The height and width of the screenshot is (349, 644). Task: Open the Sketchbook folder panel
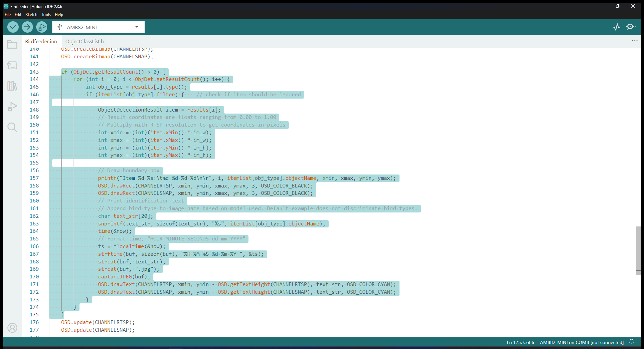[12, 45]
